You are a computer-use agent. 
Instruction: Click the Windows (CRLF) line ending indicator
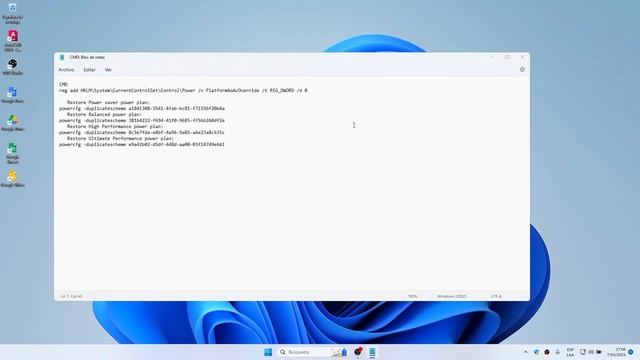point(452,296)
